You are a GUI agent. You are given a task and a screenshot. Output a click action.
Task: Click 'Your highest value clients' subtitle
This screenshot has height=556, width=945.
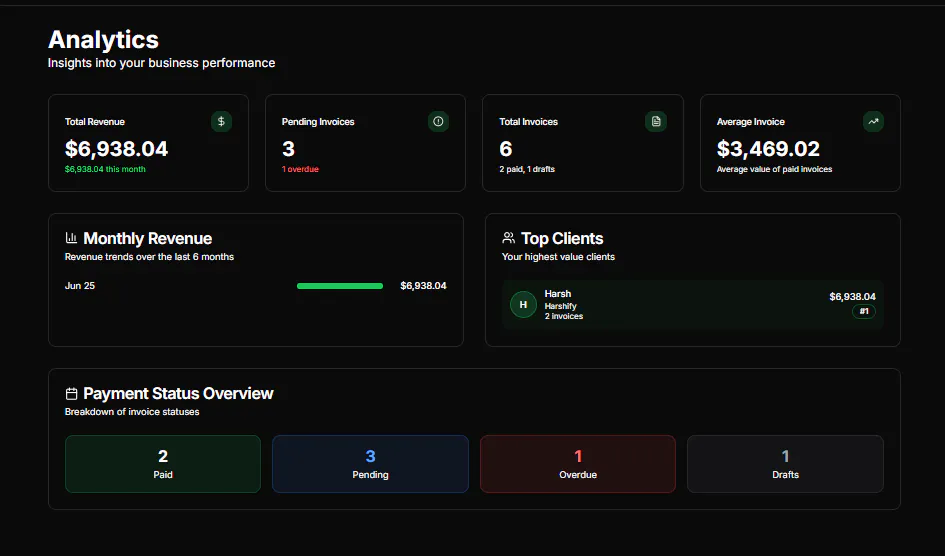[x=558, y=257]
